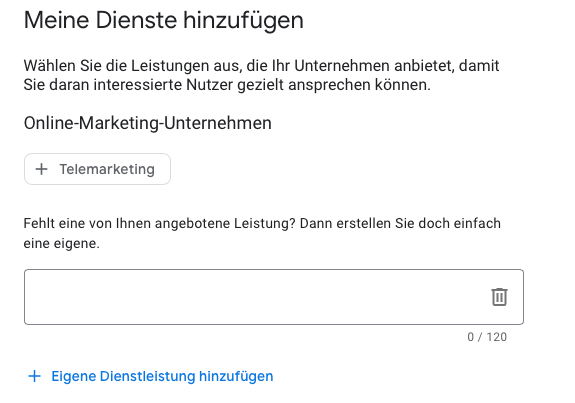
Task: Click the Meine Dienste hinzufügen heading
Action: [x=164, y=20]
